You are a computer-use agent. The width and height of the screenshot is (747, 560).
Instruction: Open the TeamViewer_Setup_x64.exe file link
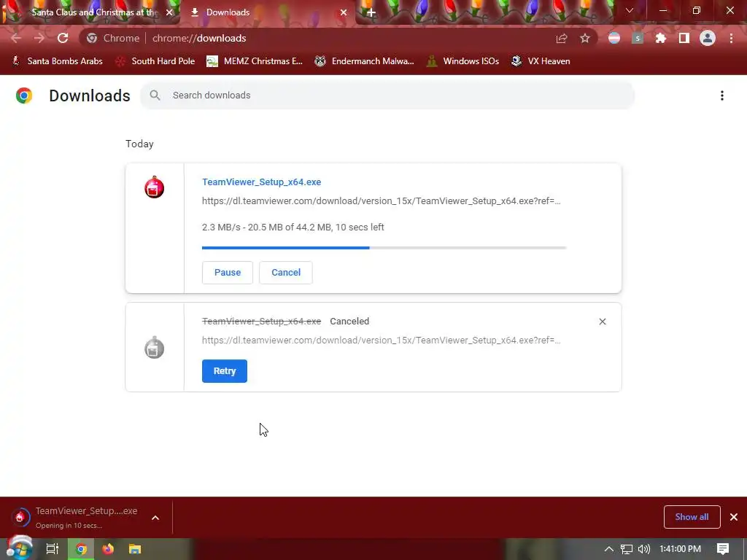click(262, 182)
